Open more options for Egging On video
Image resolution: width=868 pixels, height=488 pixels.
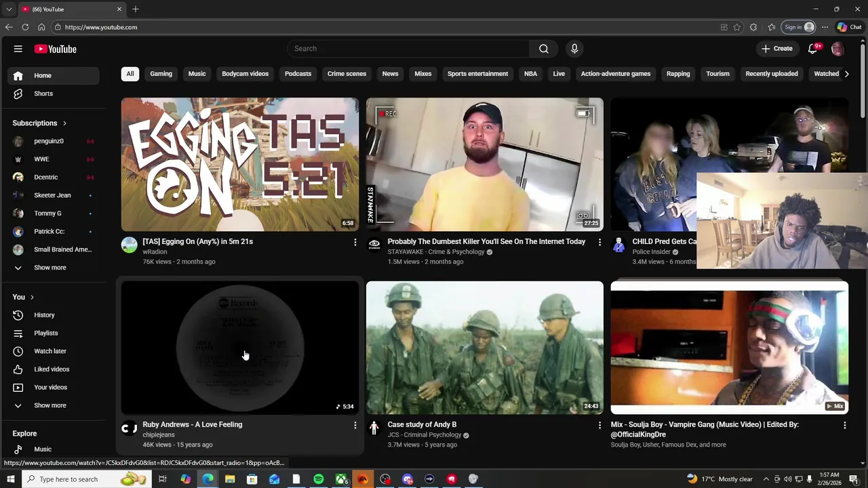point(355,242)
